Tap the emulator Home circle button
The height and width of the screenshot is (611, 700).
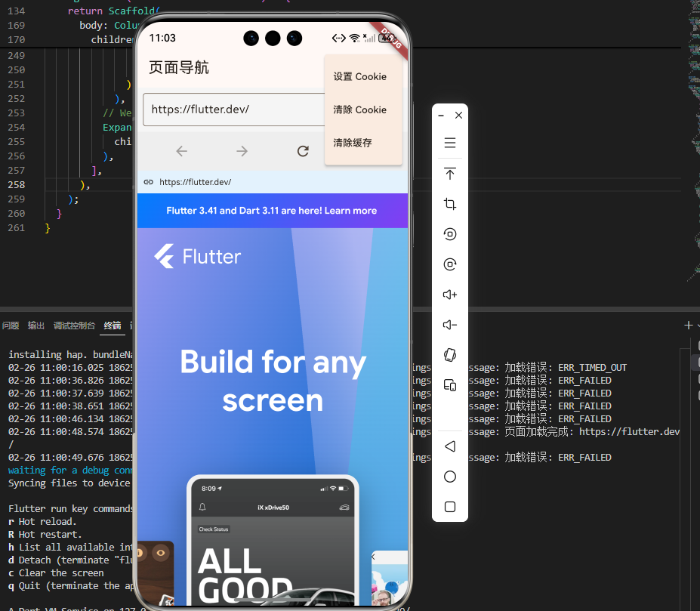pos(450,477)
